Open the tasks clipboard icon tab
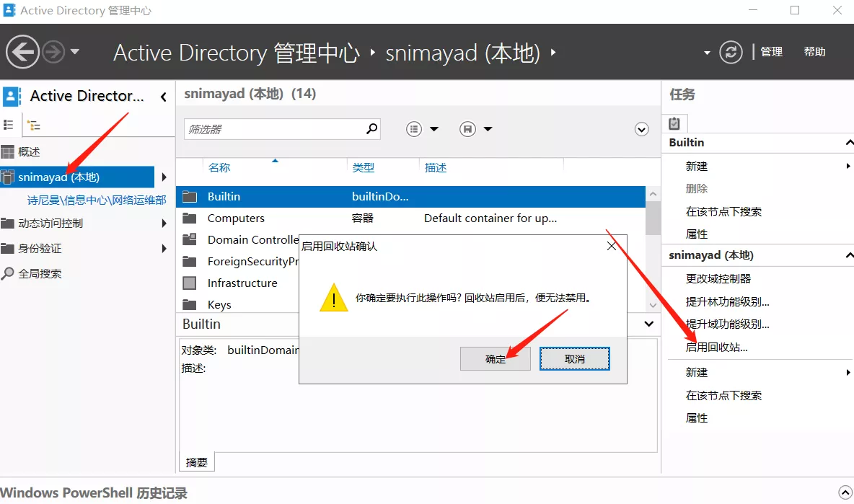 point(674,123)
